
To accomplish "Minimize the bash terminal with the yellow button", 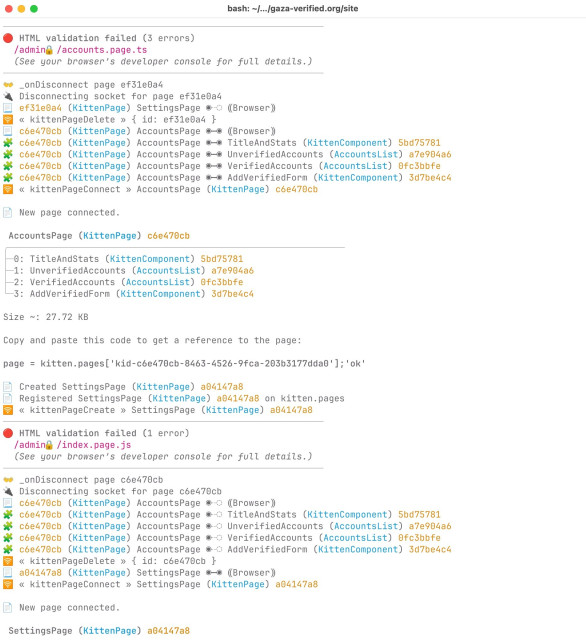I will 21,9.
